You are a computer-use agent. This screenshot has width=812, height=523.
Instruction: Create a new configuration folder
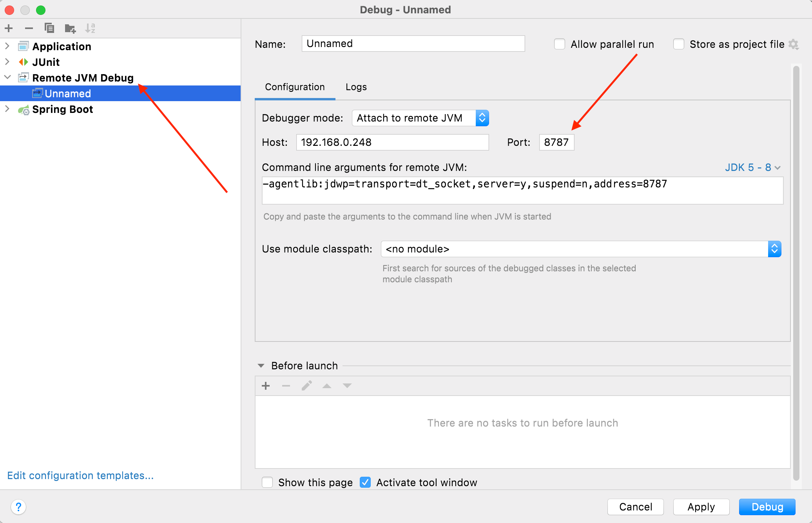[70, 28]
